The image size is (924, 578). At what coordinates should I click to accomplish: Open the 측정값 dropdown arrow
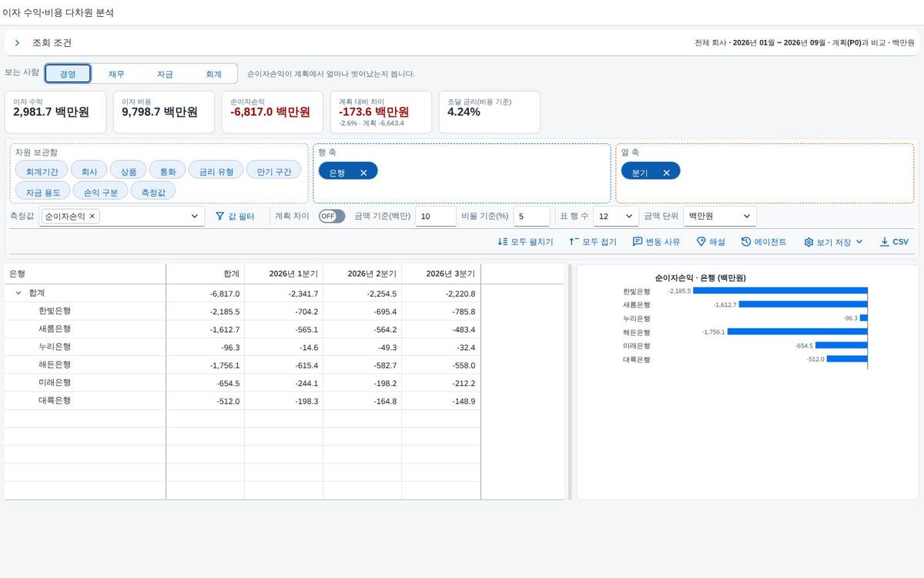click(x=195, y=217)
